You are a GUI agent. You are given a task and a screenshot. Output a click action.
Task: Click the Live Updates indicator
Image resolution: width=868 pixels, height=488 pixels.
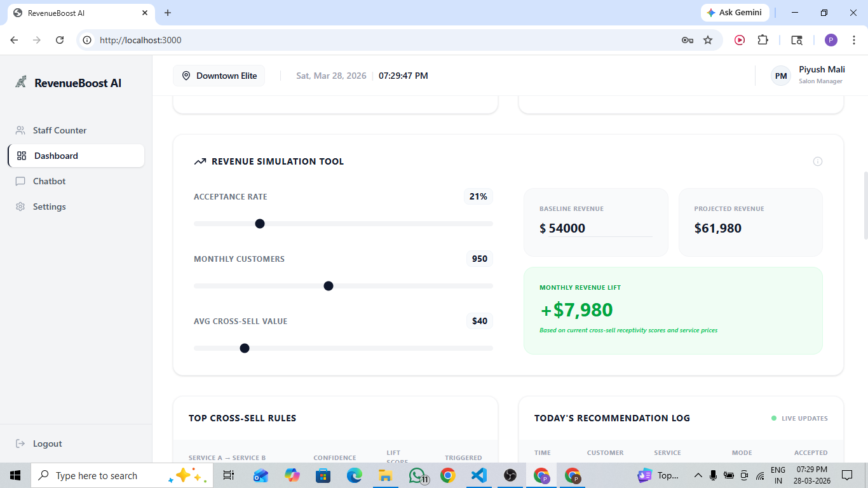pos(799,418)
